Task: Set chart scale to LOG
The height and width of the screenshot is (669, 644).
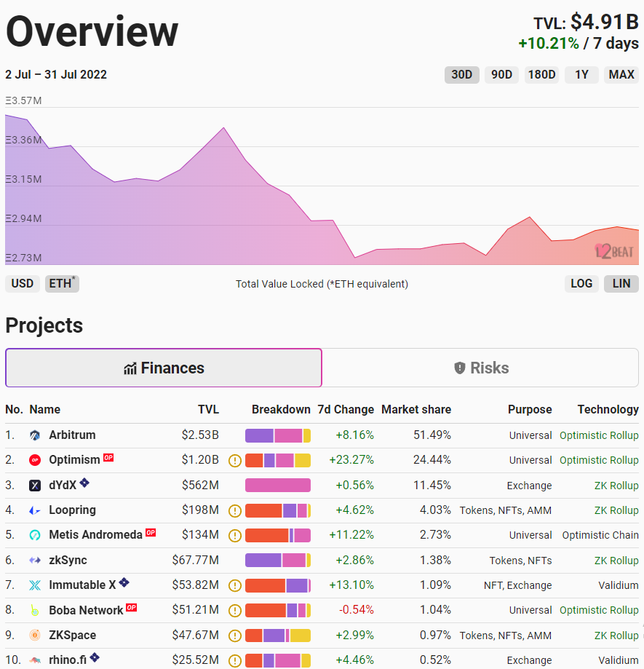Action: coord(581,283)
